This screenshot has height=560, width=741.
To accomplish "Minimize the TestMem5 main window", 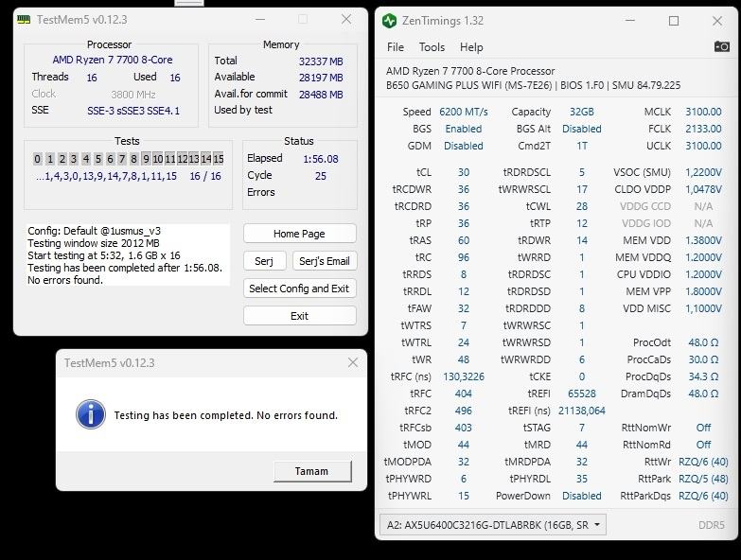I will point(260,19).
